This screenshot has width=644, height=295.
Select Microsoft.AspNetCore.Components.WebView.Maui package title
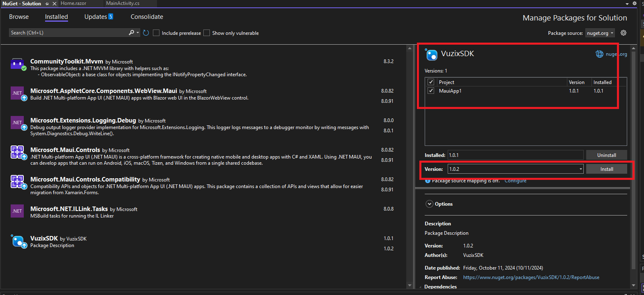click(104, 91)
